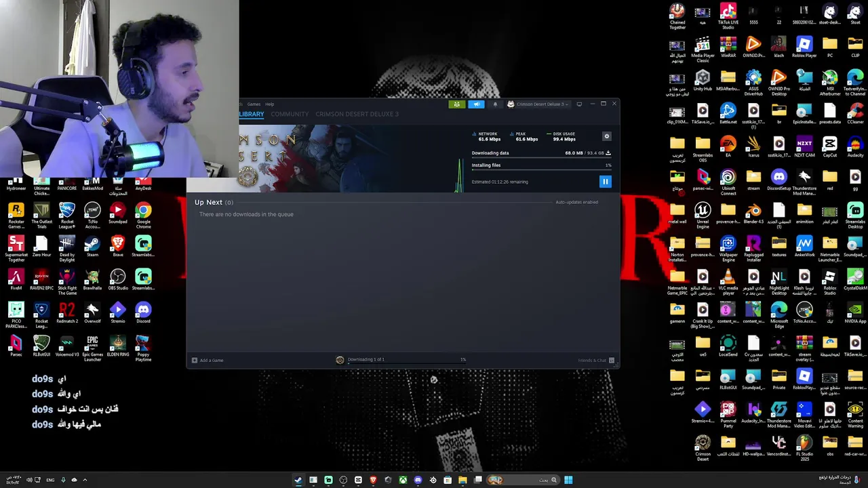Click Add a Game in Steam
This screenshot has height=488, width=868.
point(208,360)
